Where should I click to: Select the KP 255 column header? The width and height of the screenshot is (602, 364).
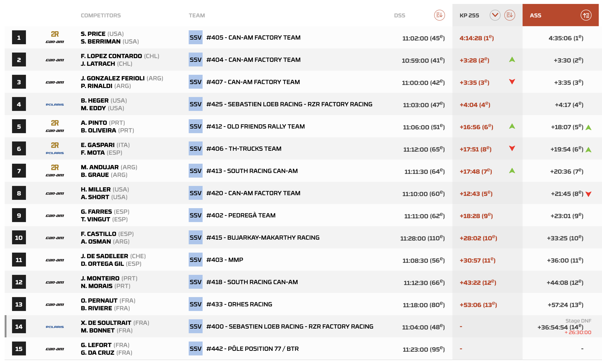click(x=469, y=15)
